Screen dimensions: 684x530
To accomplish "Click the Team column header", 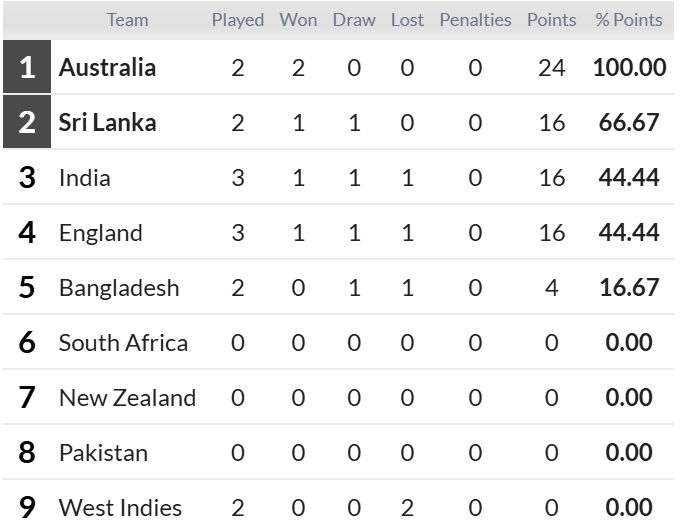I will pyautogui.click(x=127, y=20).
